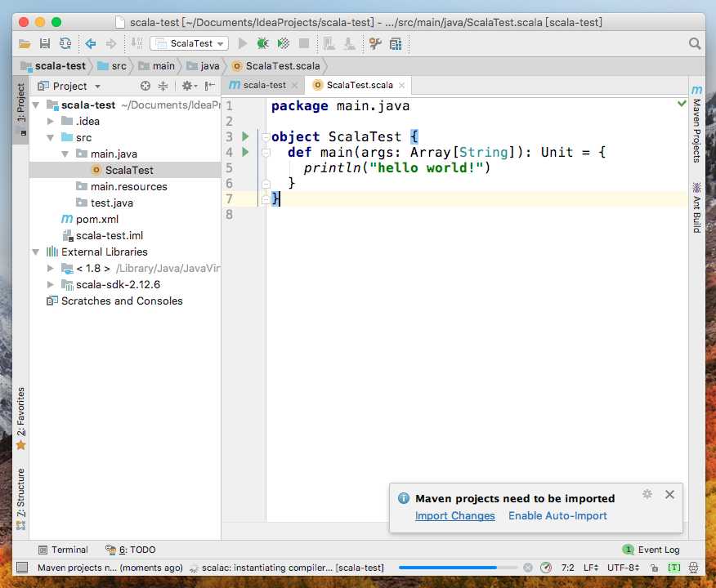
Task: Change LF line separator in status bar
Action: click(x=591, y=568)
